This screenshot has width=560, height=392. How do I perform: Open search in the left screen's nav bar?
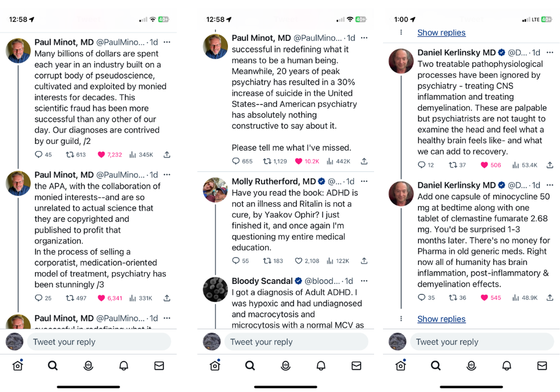coord(53,366)
